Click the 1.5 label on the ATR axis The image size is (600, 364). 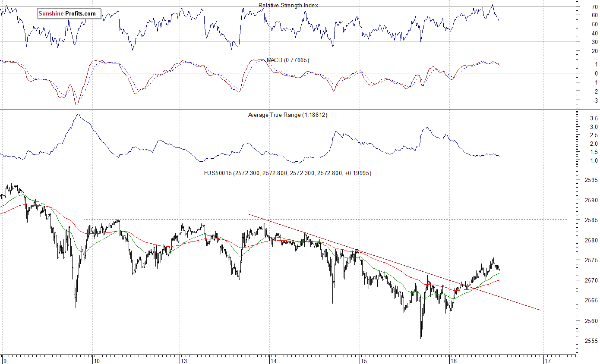[594, 152]
